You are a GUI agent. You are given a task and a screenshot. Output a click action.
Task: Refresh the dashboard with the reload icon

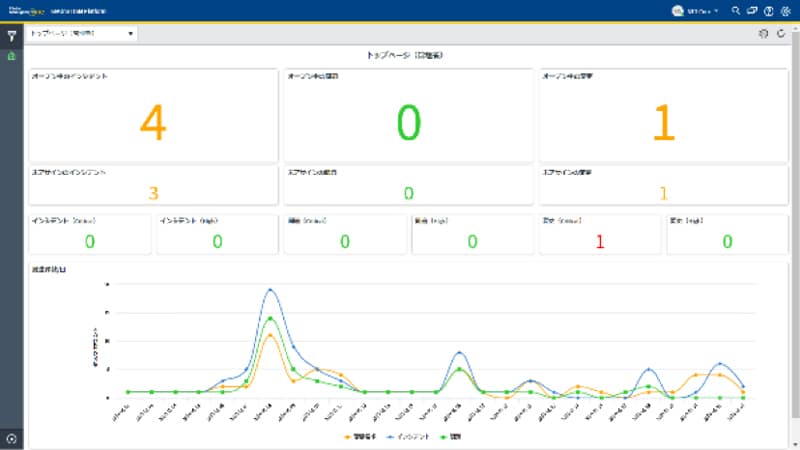click(781, 34)
